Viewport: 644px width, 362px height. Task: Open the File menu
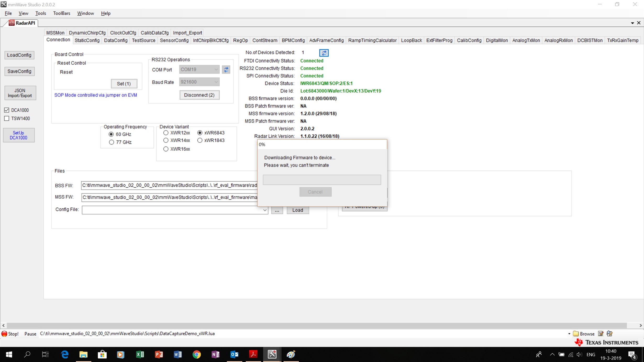pyautogui.click(x=8, y=13)
